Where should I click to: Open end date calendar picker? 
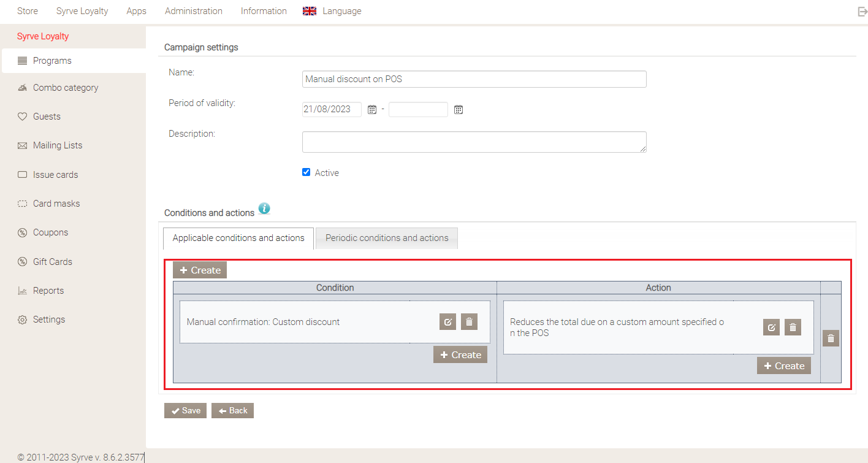pyautogui.click(x=459, y=110)
